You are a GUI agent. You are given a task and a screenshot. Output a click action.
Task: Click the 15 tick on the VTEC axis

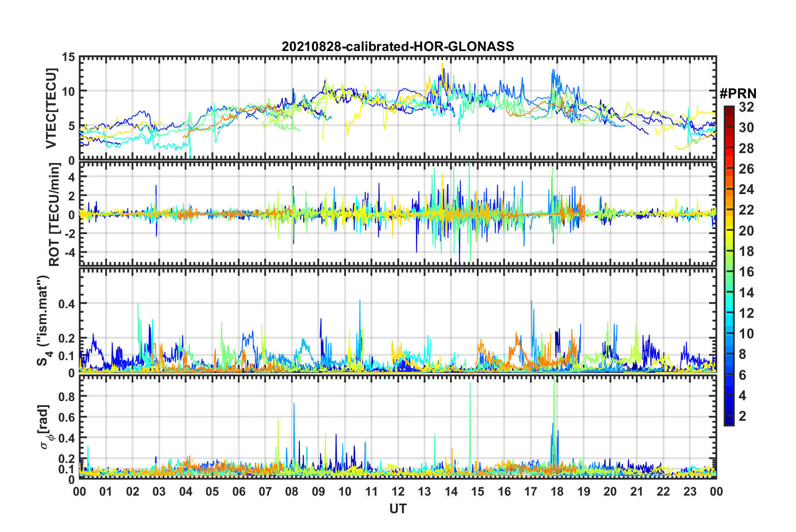(68, 57)
